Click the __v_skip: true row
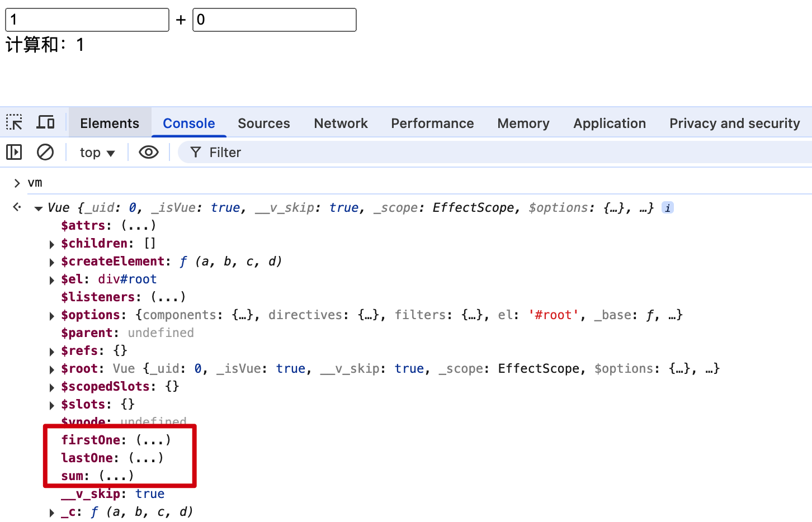812x522 pixels. pos(113,493)
